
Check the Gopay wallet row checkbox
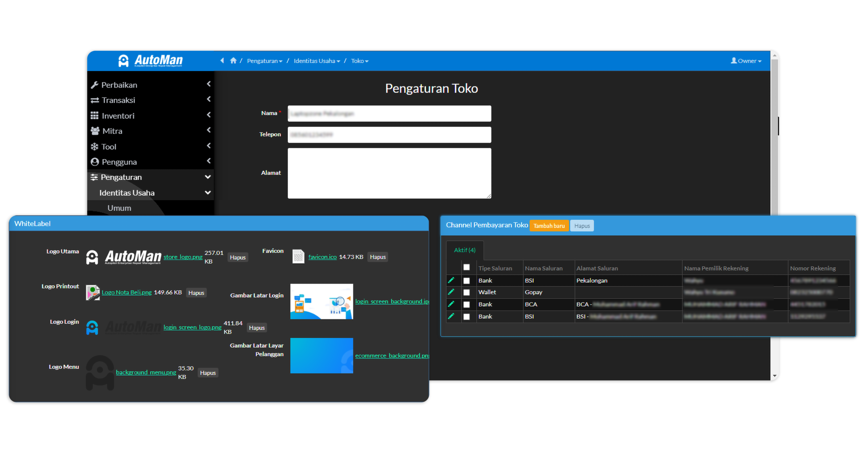click(467, 292)
